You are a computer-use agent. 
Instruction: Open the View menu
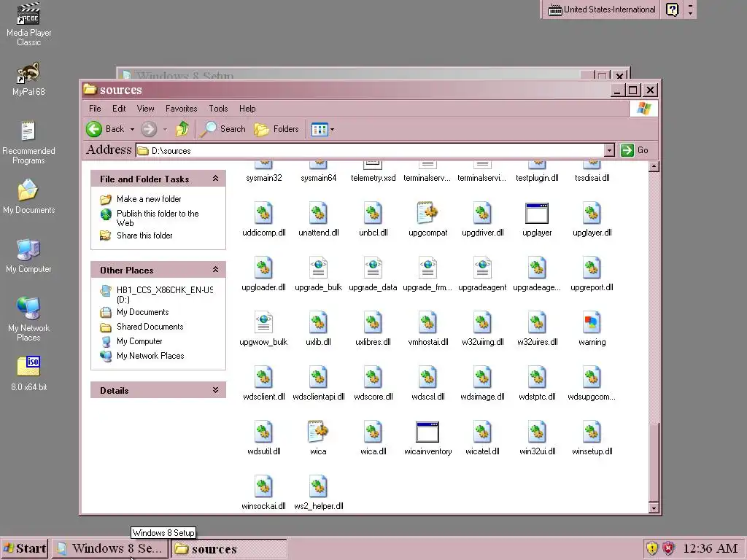click(145, 109)
